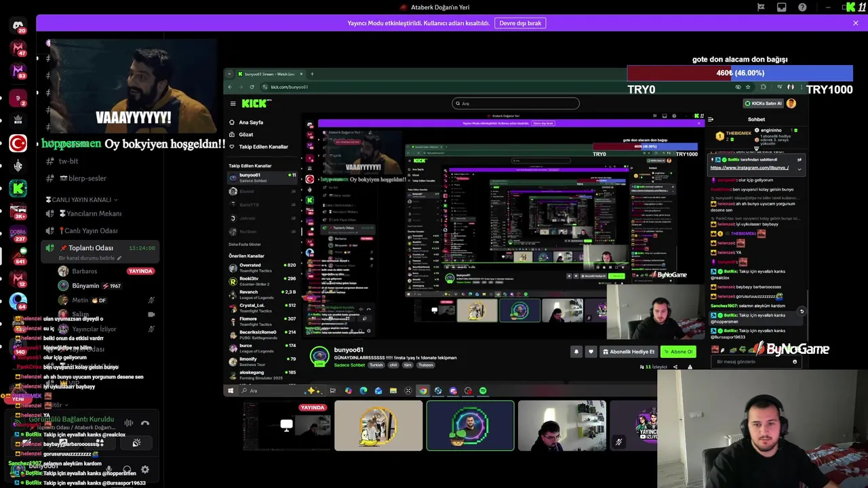Viewport: 868px width, 488px height.
Task: Bookmark page with Chrome star icon
Action: click(748, 87)
